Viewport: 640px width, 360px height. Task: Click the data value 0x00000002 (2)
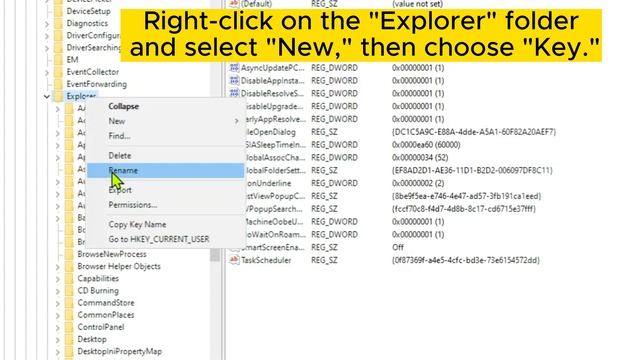click(418, 183)
